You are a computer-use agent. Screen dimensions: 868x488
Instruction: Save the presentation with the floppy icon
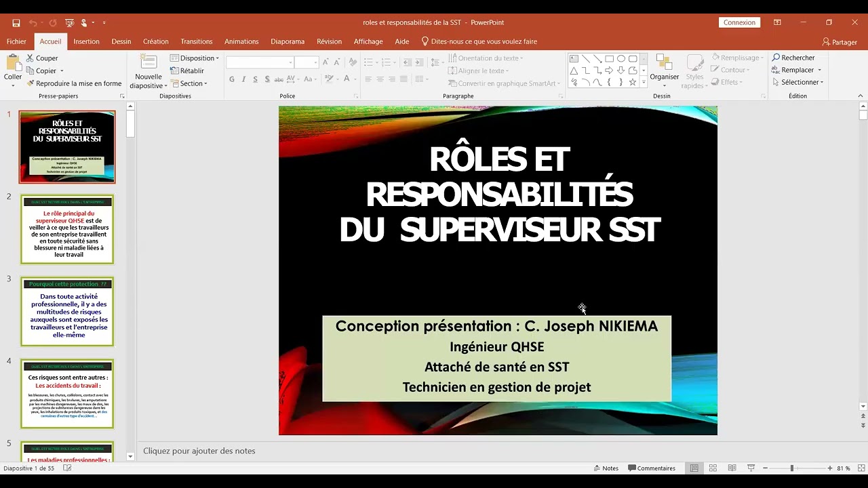click(x=16, y=22)
